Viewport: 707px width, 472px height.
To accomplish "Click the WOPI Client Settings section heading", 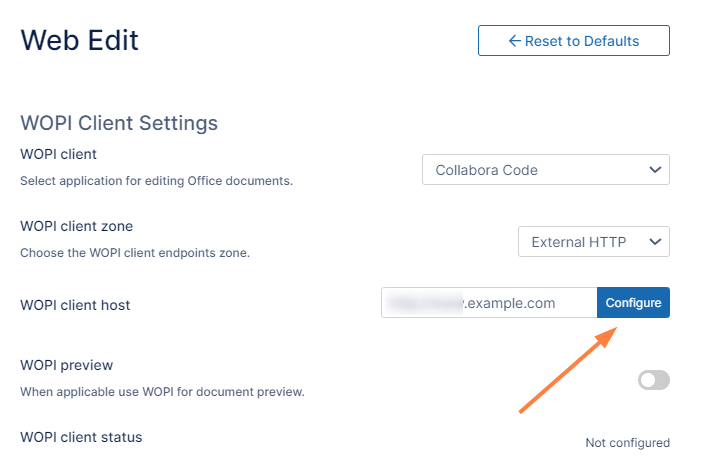I will (x=119, y=124).
